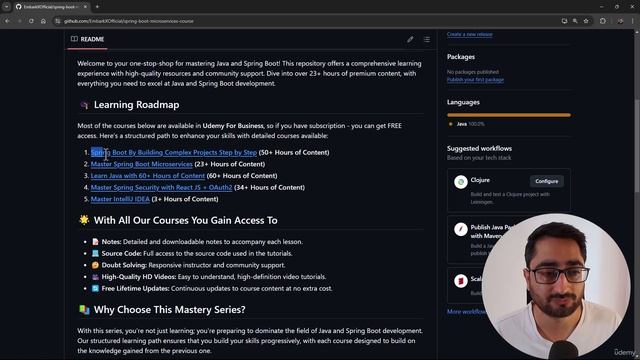Go to the browser home page

[43, 21]
